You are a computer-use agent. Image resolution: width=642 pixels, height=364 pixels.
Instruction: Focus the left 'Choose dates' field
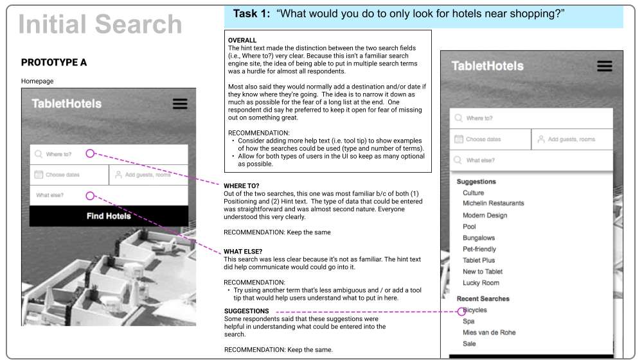pyautogui.click(x=69, y=175)
